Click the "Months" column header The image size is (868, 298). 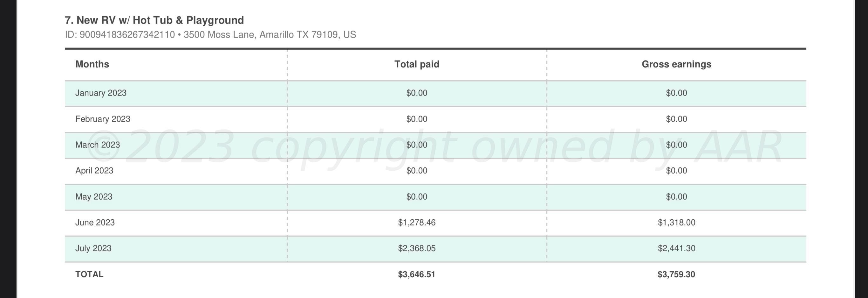tap(92, 64)
